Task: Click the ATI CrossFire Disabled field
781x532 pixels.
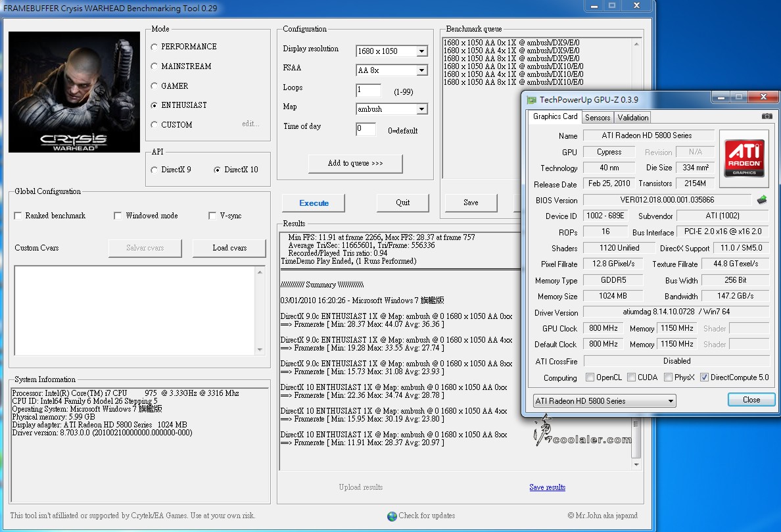Action: [676, 360]
